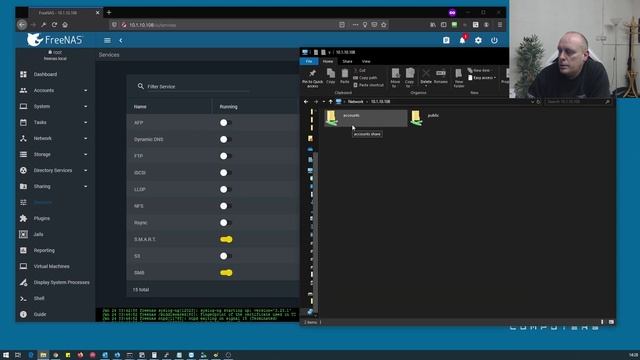Click Paste shortcut in ribbon
This screenshot has width=640, height=360.
click(x=369, y=85)
